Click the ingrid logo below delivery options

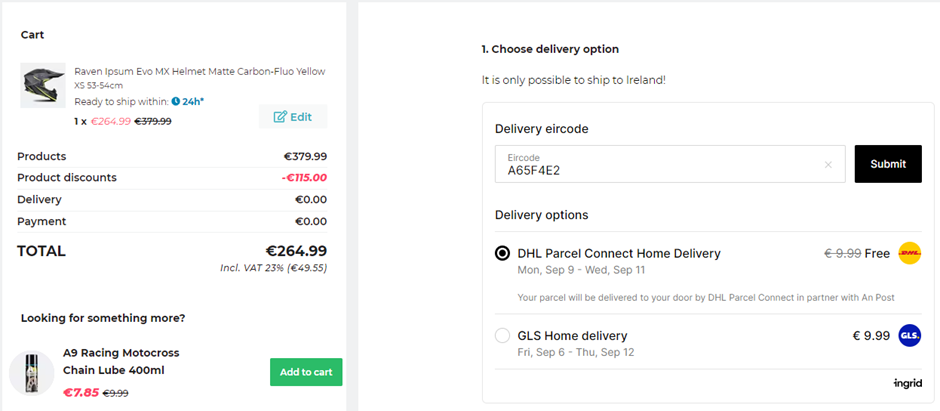[x=907, y=384]
